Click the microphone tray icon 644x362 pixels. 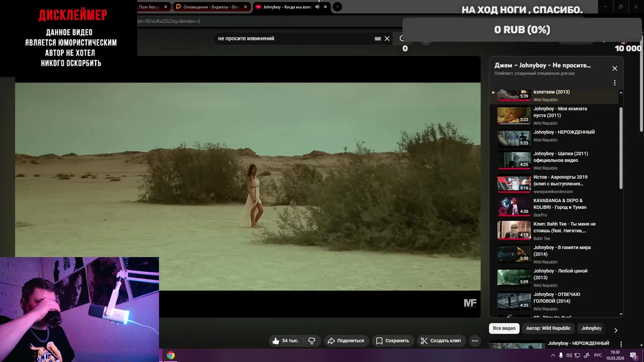pos(561,355)
